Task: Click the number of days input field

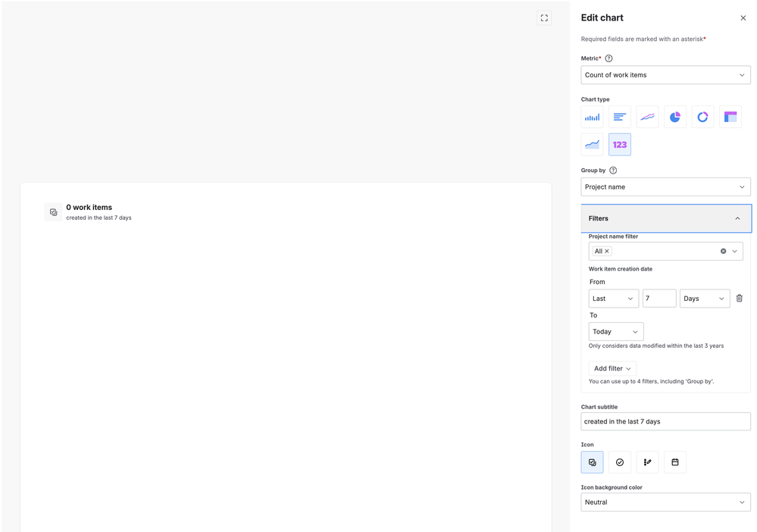Action: pyautogui.click(x=659, y=299)
